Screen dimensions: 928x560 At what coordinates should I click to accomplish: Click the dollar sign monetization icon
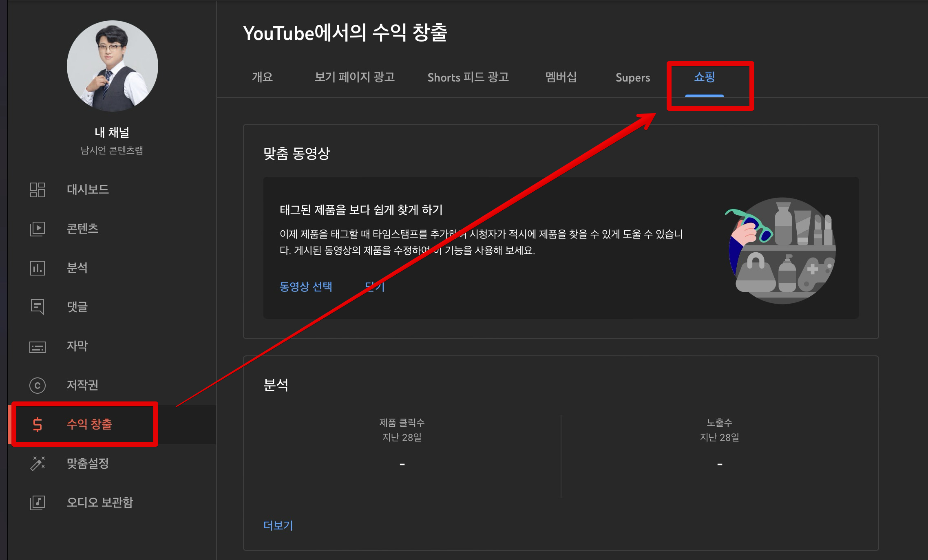point(37,424)
